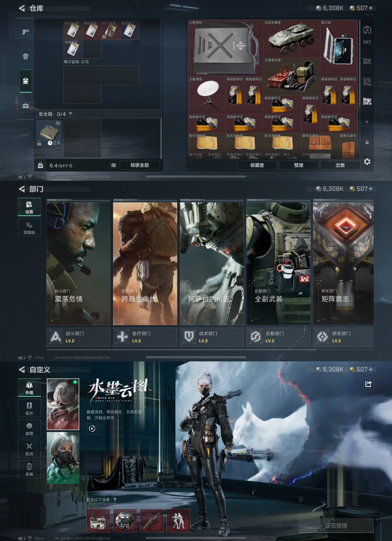Open the share icon on 自定义 screen
Viewport: 392px width, 541px height.
point(368,384)
